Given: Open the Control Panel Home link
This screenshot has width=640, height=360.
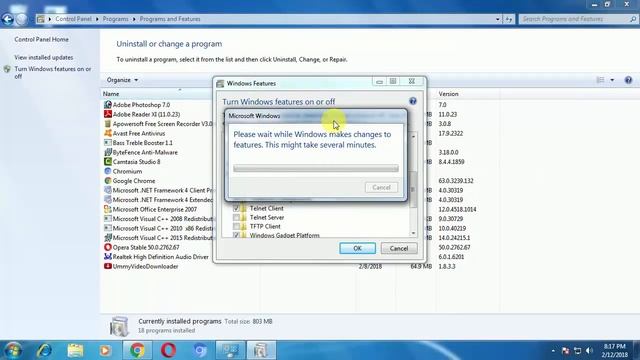Looking at the screenshot, I should tap(41, 40).
